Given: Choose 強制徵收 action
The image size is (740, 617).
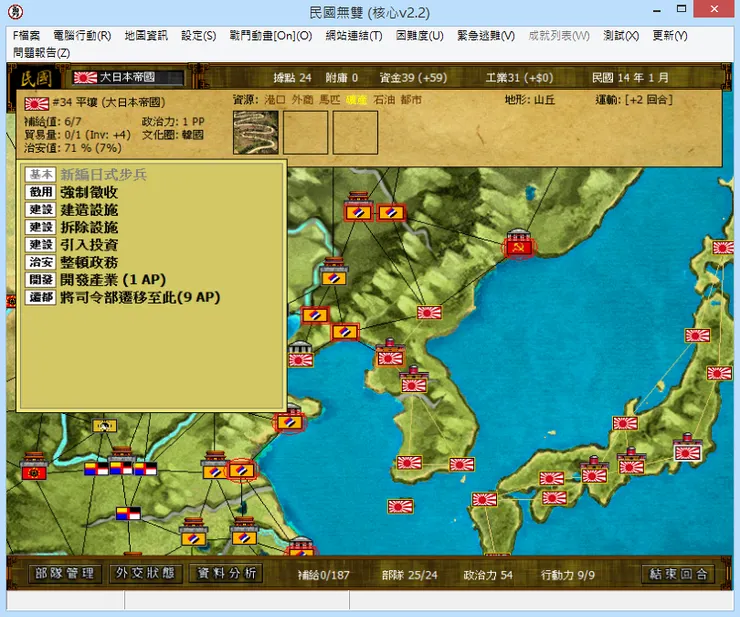Looking at the screenshot, I should pos(89,192).
